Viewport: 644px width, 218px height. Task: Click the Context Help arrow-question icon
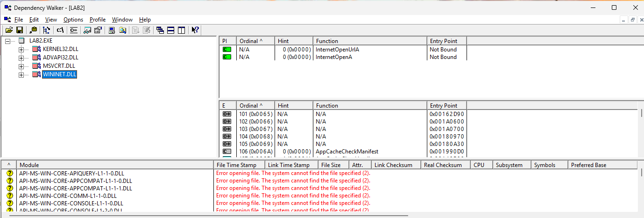point(195,30)
